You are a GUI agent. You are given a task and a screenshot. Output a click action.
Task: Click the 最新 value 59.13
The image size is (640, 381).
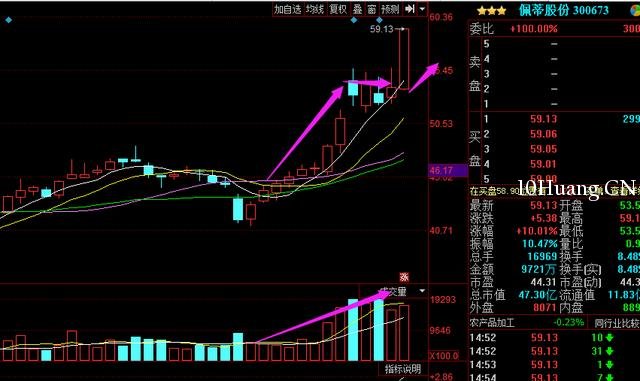543,205
